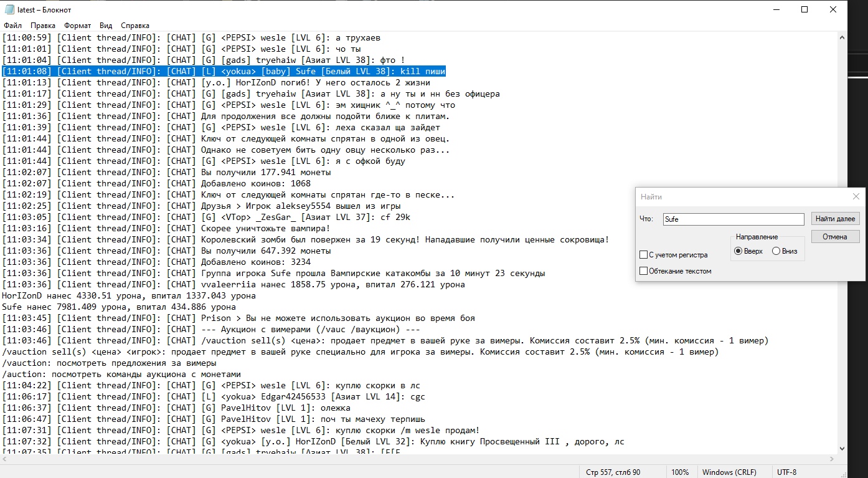Viewport: 868px width, 478px height.
Task: Open the Вид menu
Action: click(106, 26)
